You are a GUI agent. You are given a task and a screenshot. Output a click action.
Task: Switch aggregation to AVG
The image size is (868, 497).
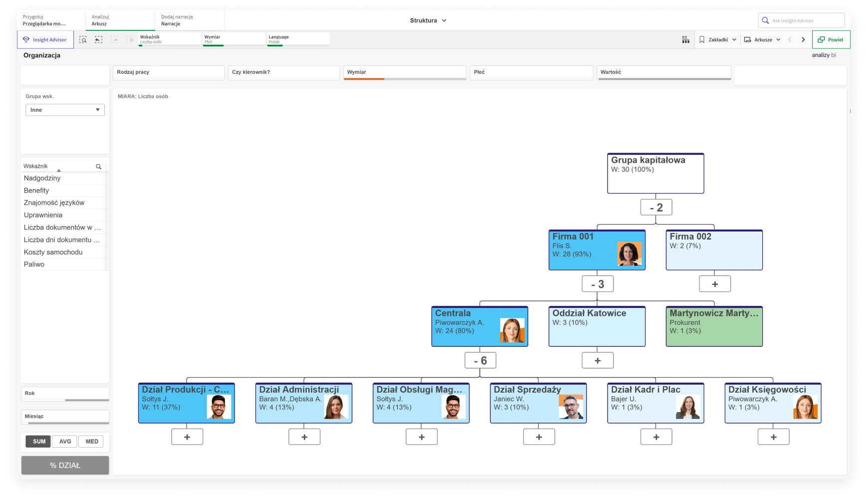[x=65, y=442]
